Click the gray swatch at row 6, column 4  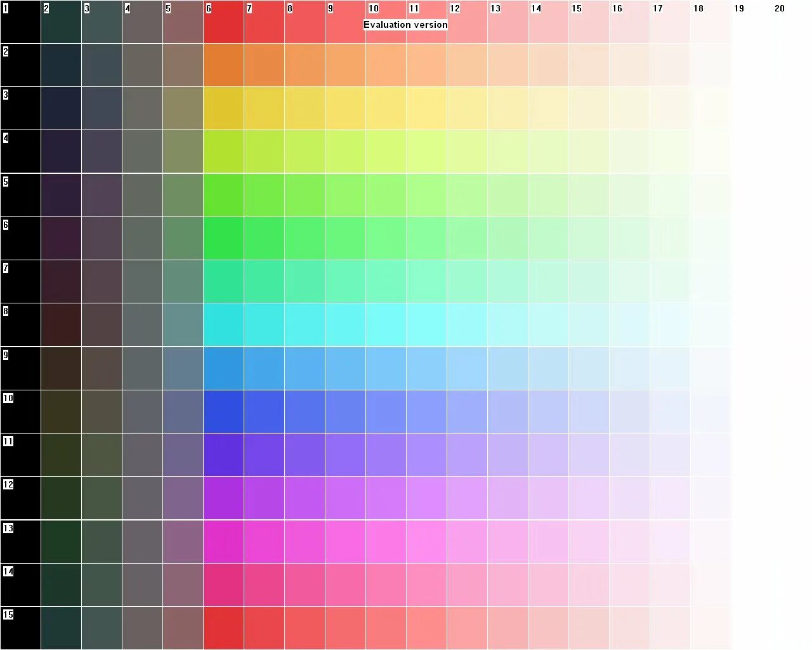coord(142,238)
